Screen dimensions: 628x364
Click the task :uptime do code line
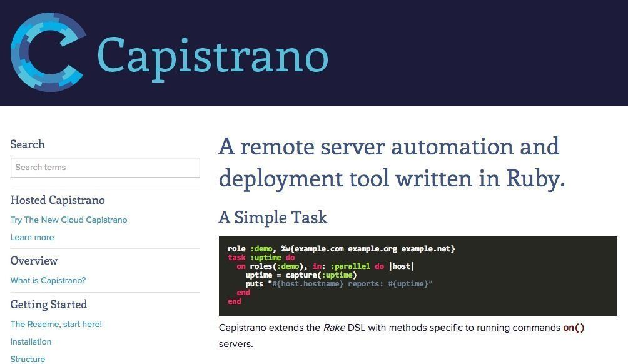tap(261, 258)
